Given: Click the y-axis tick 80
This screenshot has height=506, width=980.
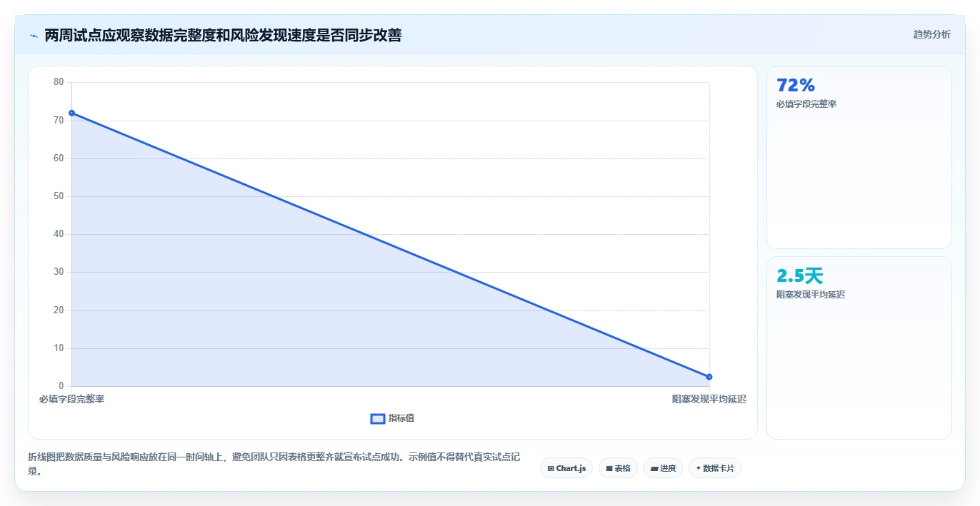Looking at the screenshot, I should 59,82.
